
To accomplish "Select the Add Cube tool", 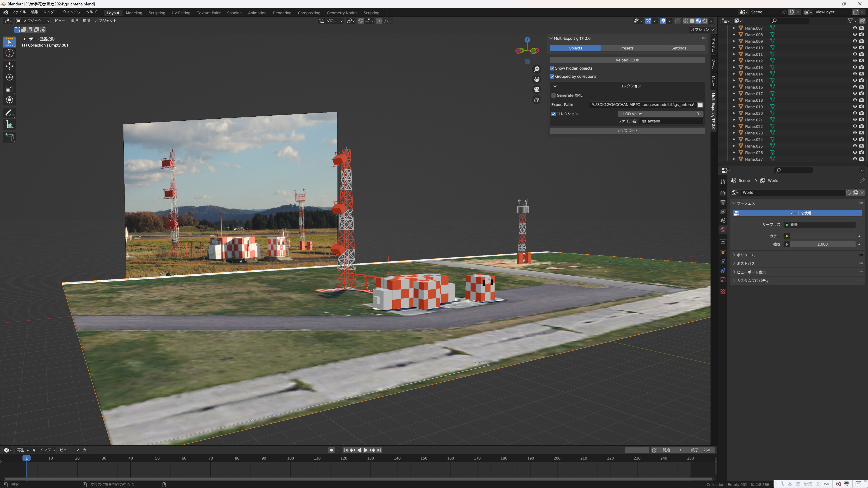I will tap(9, 137).
